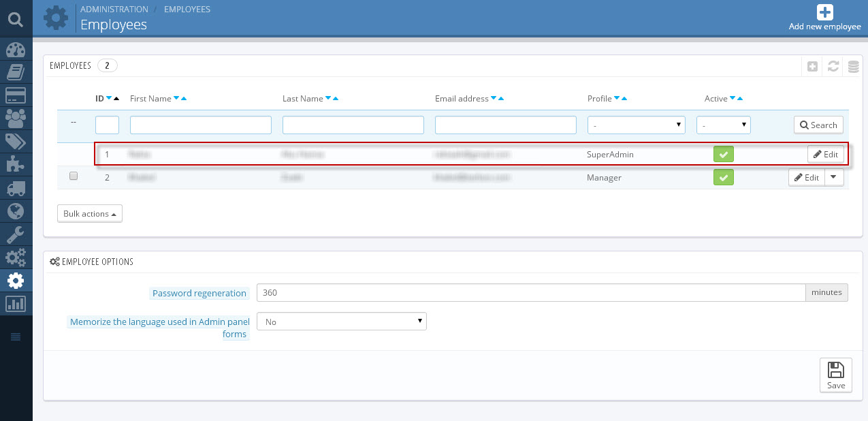Open the search icon in the sidebar
Image resolution: width=868 pixels, height=421 pixels.
[16, 18]
